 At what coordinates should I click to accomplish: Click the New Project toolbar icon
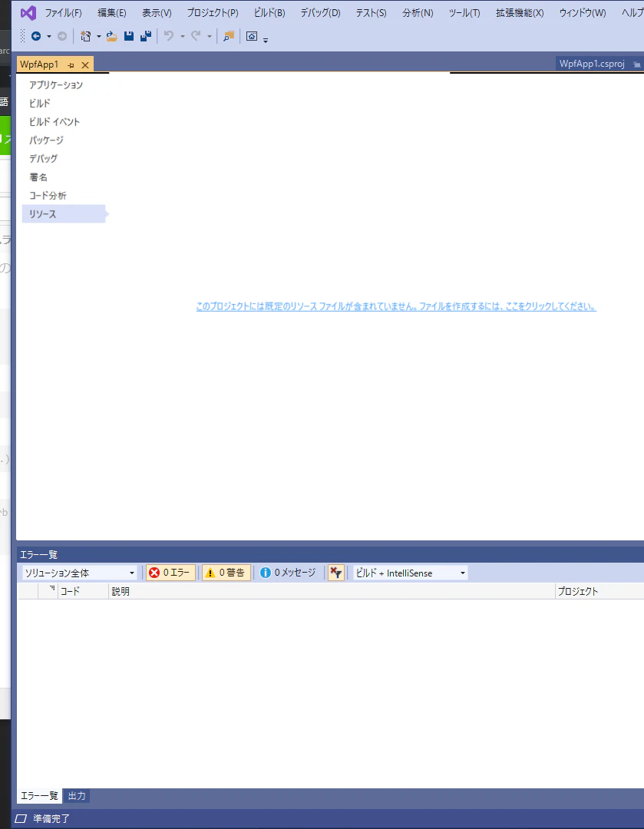click(85, 36)
